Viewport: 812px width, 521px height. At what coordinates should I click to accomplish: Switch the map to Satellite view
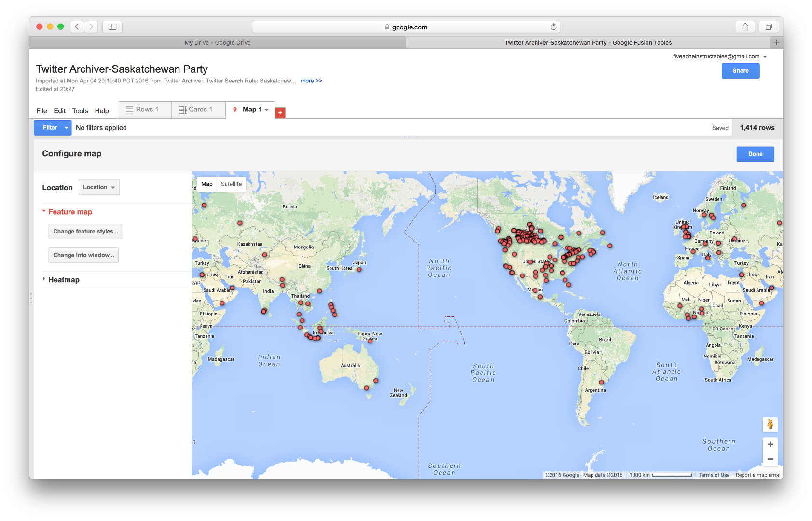[231, 184]
